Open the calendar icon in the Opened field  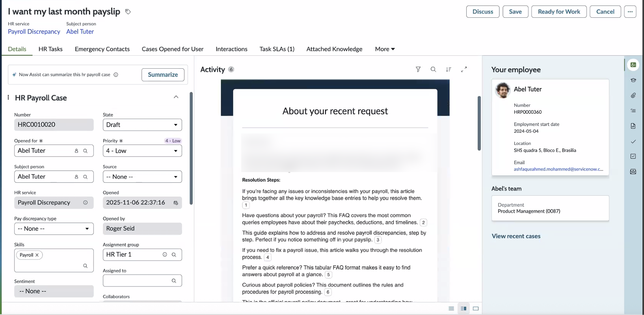click(176, 203)
